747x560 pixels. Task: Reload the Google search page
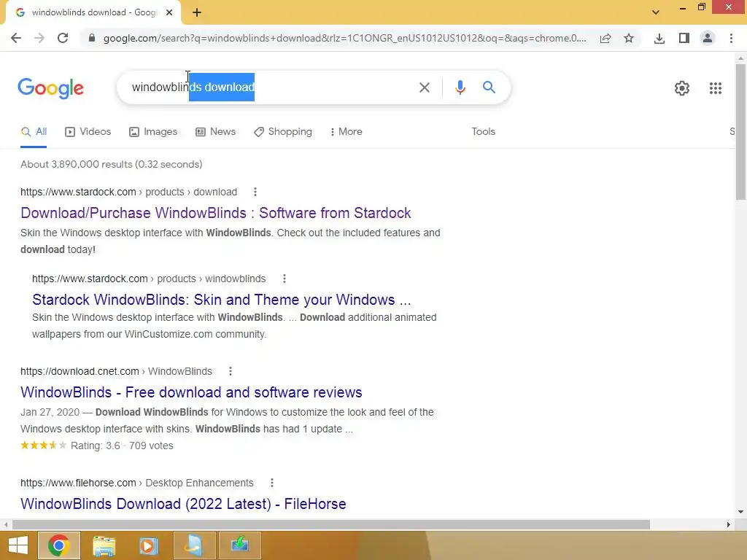click(x=63, y=38)
